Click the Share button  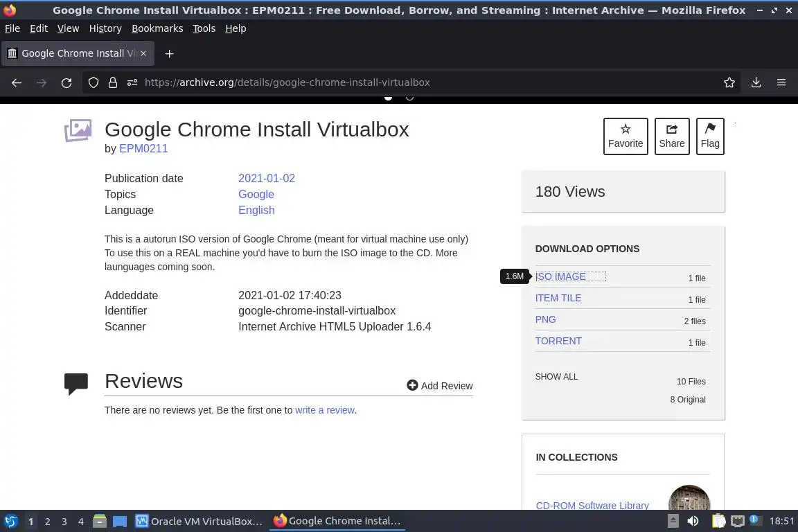click(672, 136)
